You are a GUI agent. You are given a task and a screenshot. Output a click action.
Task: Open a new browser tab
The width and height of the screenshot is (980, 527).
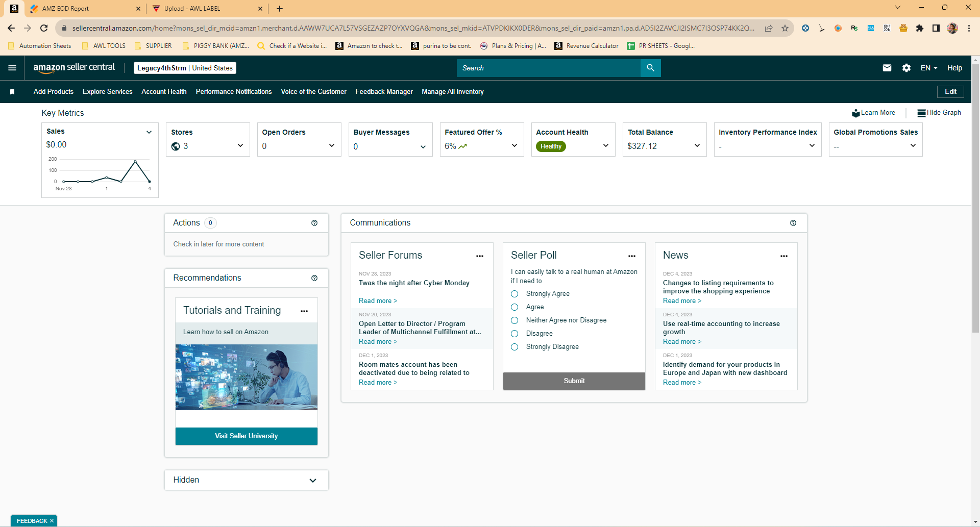pyautogui.click(x=280, y=9)
